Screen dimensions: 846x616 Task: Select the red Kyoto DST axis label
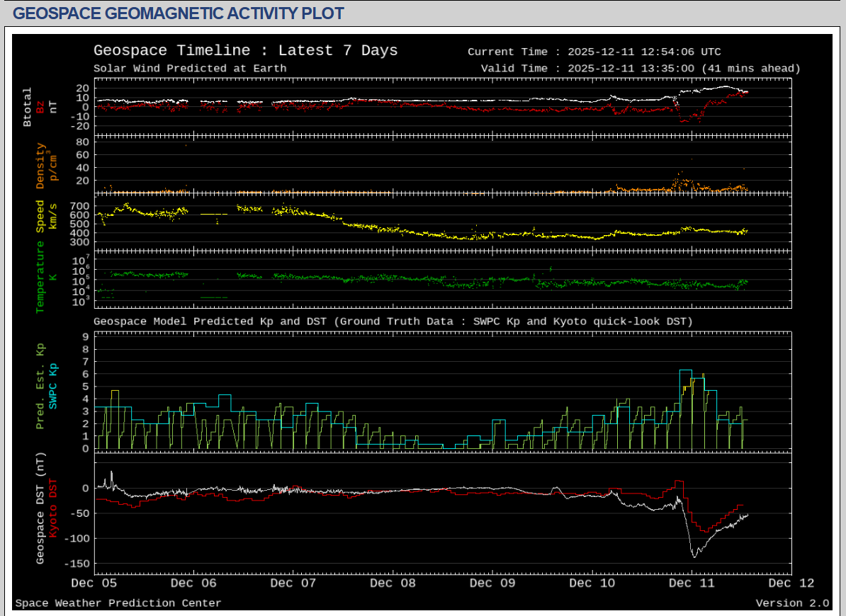tap(53, 508)
